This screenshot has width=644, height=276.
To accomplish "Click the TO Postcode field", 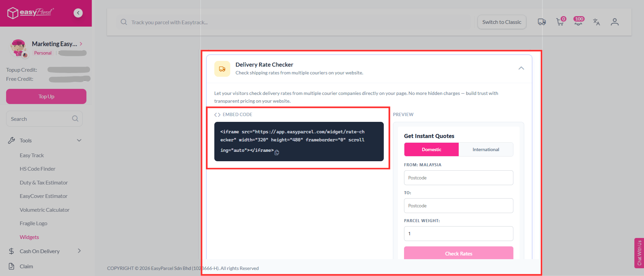I will pyautogui.click(x=459, y=206).
